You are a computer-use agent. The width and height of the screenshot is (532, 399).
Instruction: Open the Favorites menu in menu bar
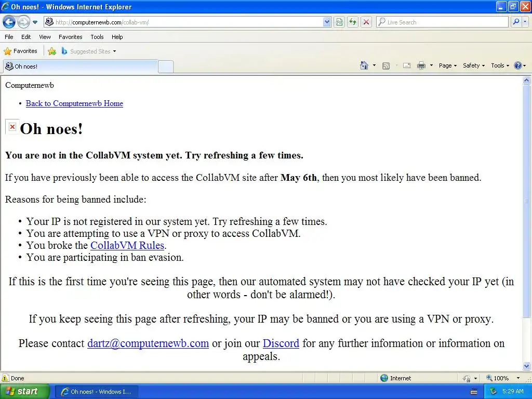click(x=70, y=37)
